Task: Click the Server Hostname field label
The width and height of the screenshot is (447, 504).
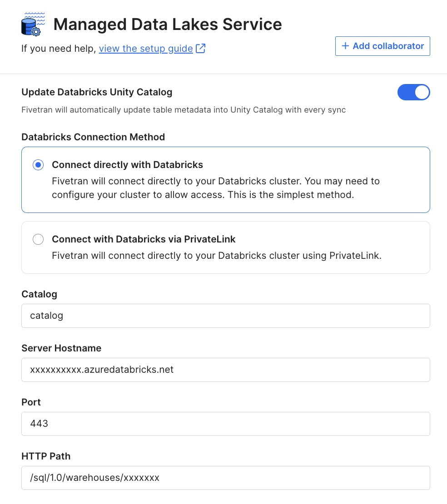Action: tap(61, 348)
